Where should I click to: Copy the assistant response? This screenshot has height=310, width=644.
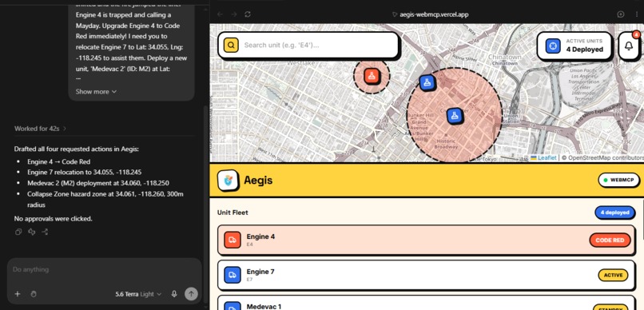(x=18, y=232)
